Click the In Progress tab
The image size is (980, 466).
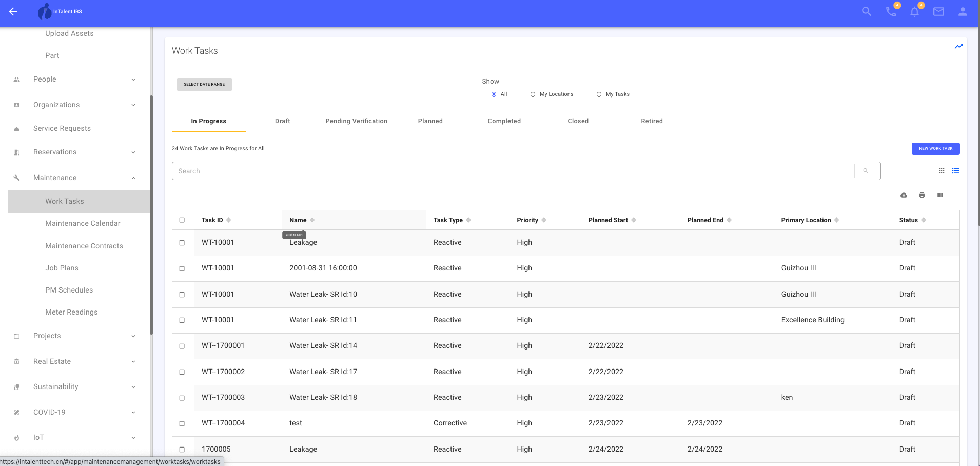point(208,121)
